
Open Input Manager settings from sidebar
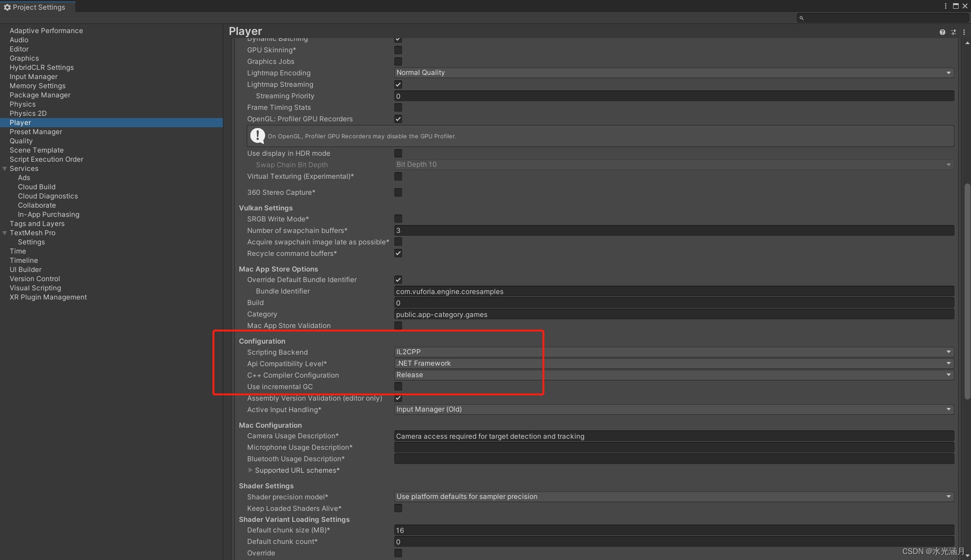34,76
